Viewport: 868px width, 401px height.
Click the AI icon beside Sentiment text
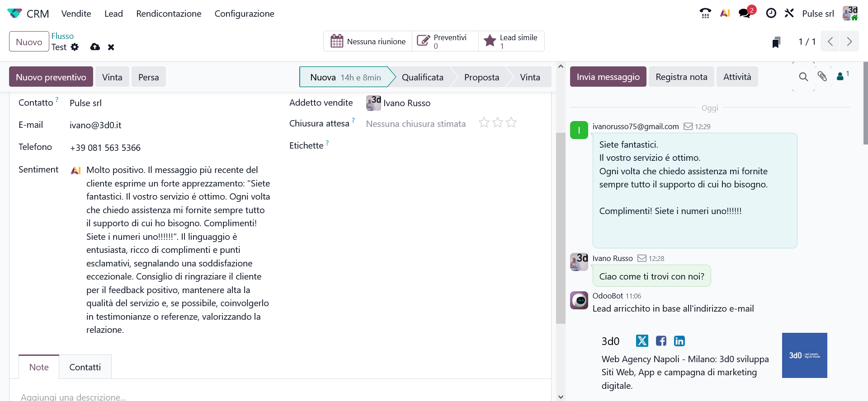click(x=76, y=171)
